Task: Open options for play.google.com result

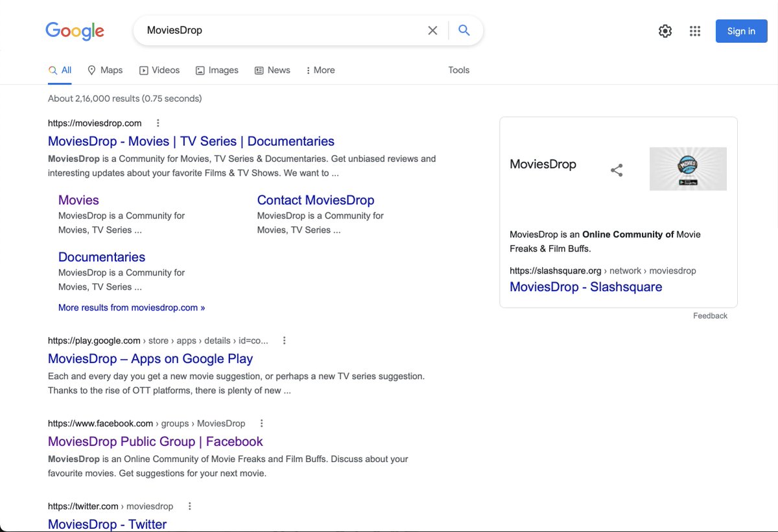Action: 284,340
